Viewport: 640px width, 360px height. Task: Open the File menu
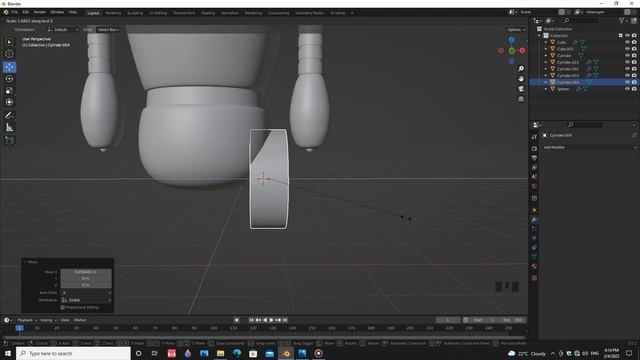pos(15,12)
